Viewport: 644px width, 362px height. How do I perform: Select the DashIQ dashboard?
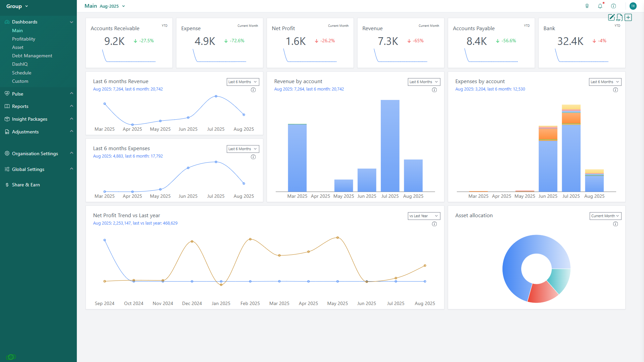20,64
